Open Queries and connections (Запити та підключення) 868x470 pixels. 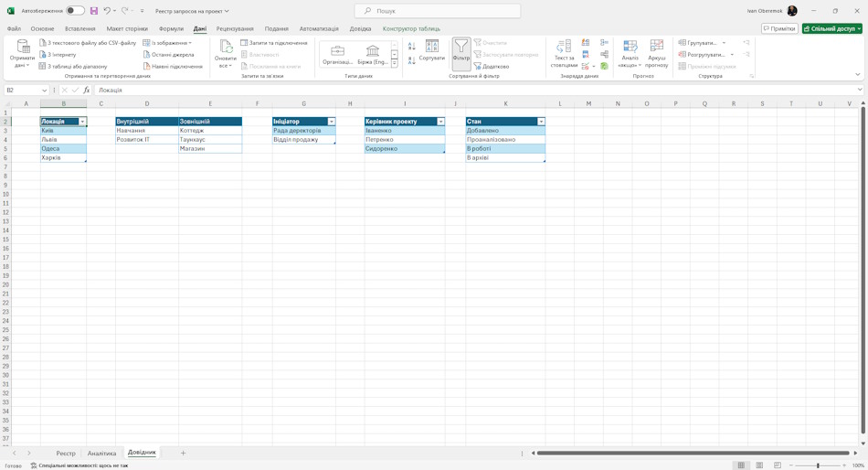(x=273, y=43)
